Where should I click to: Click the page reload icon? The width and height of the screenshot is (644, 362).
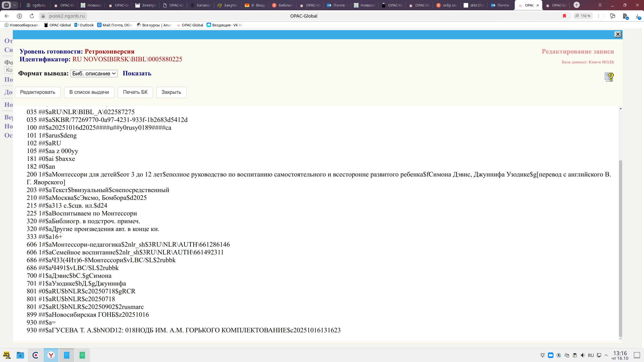pyautogui.click(x=32, y=16)
